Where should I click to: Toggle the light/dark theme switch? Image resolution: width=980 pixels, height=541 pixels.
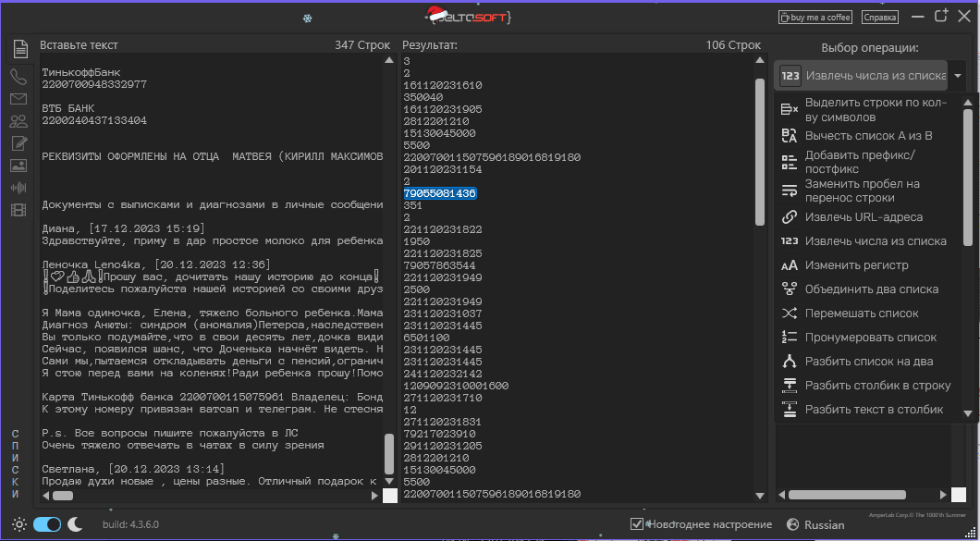[x=47, y=524]
